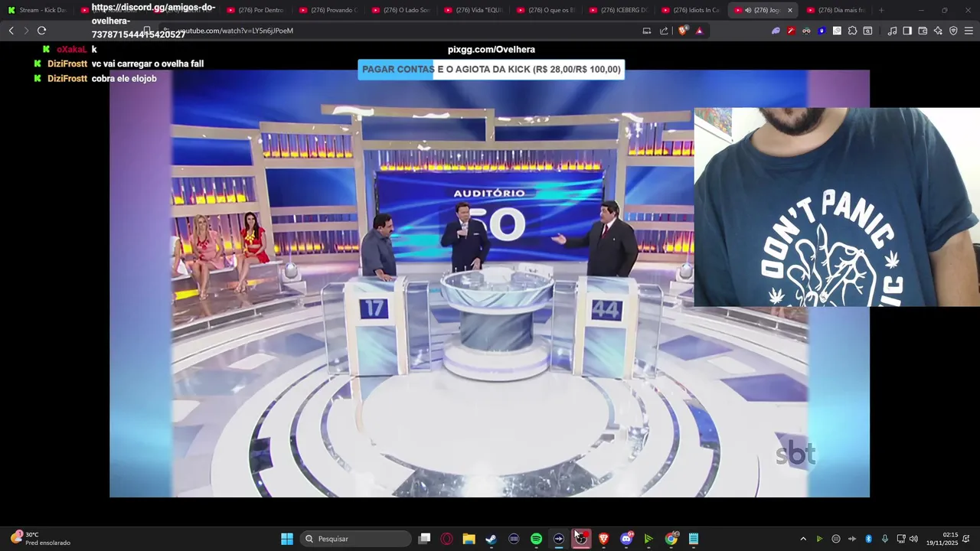Open File Explorer from the taskbar

[x=469, y=539]
